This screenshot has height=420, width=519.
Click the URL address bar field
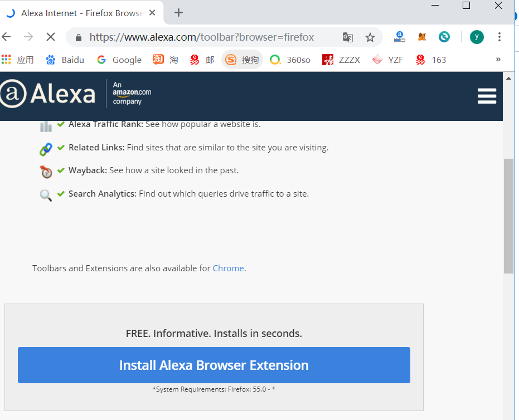(212, 37)
